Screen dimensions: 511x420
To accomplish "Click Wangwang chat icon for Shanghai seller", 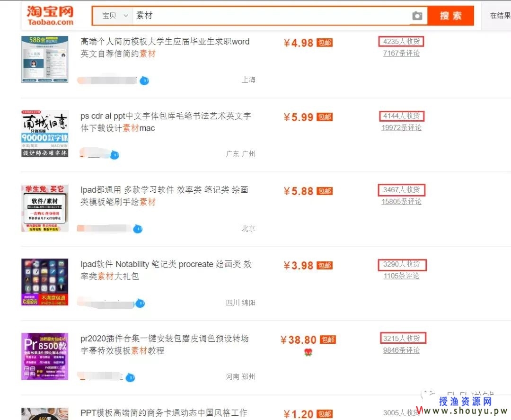I will click(x=144, y=80).
